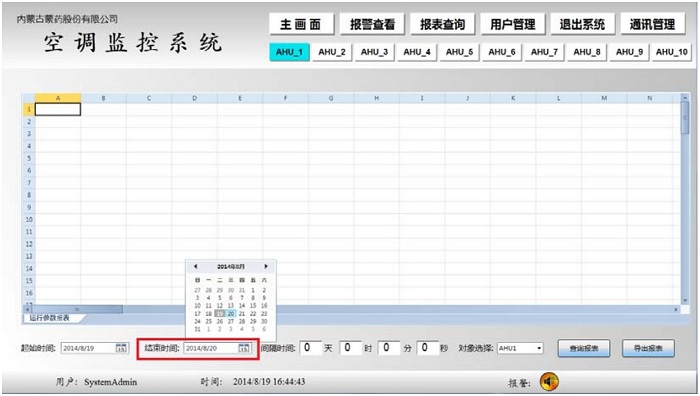Screen dimensions: 700x396
Task: Go to next month in the calendar popup
Action: (266, 267)
